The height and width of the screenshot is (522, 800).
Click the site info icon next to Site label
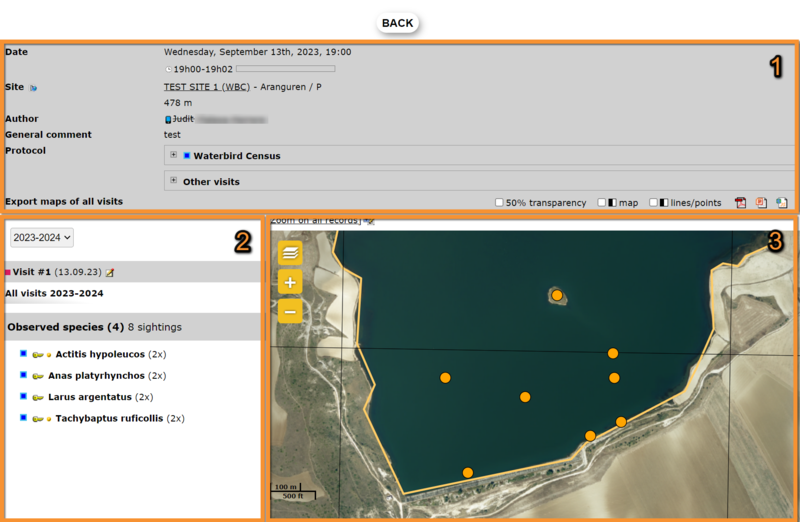(x=33, y=88)
